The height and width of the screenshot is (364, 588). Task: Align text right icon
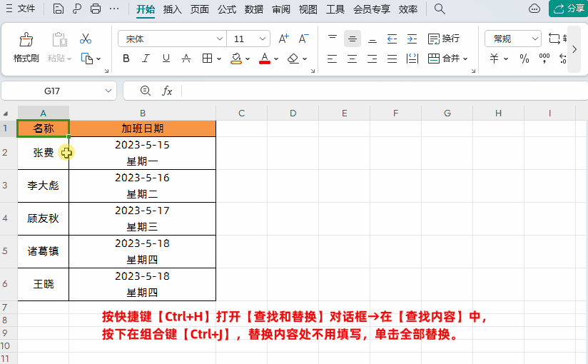tap(372, 59)
